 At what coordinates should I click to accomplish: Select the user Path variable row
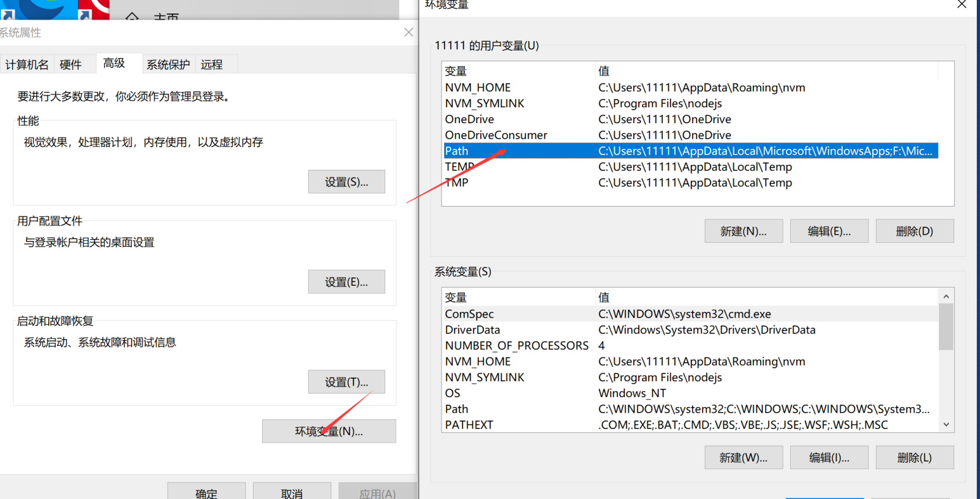(x=690, y=151)
